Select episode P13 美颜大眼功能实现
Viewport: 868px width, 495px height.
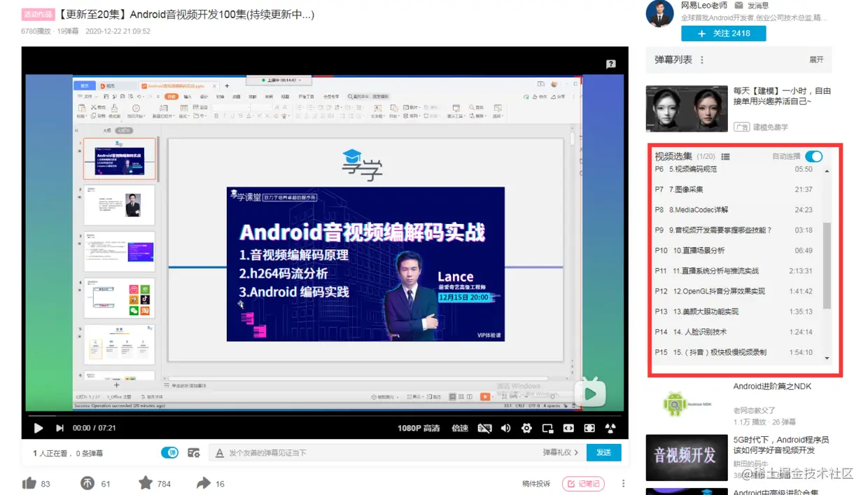[x=734, y=312]
